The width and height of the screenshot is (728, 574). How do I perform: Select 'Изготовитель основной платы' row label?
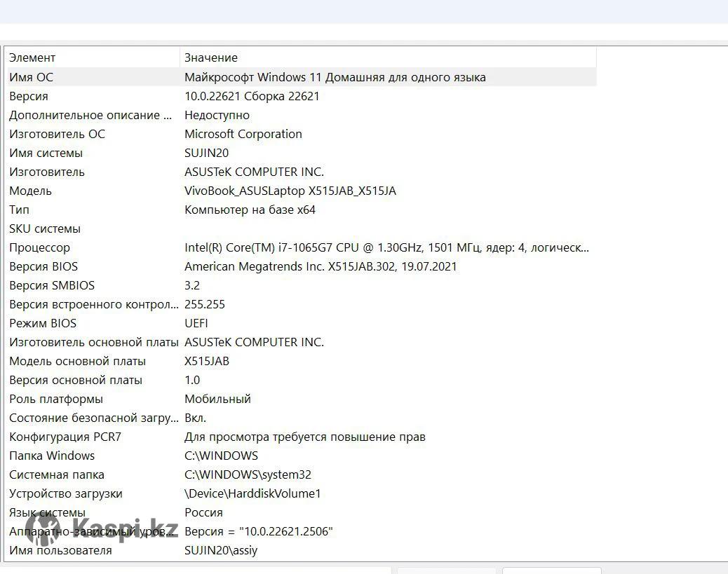click(94, 343)
